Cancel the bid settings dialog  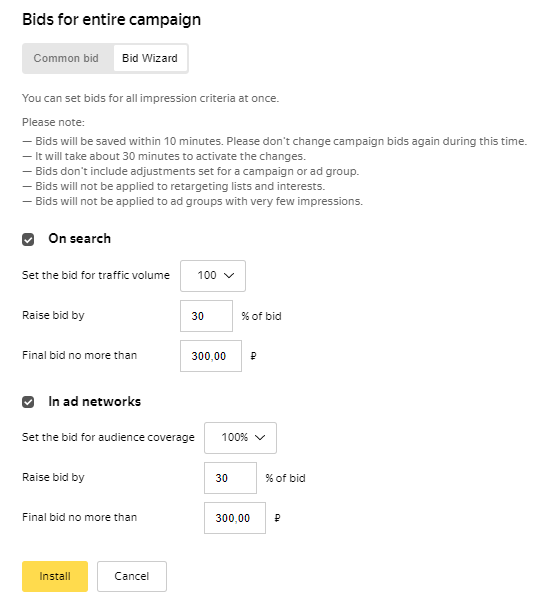[x=132, y=576]
